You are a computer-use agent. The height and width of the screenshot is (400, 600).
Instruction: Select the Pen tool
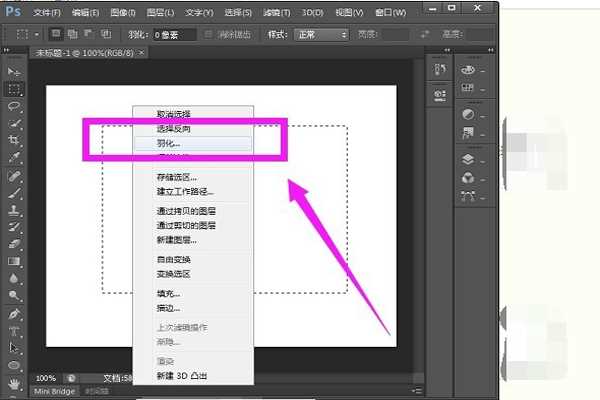click(x=14, y=314)
